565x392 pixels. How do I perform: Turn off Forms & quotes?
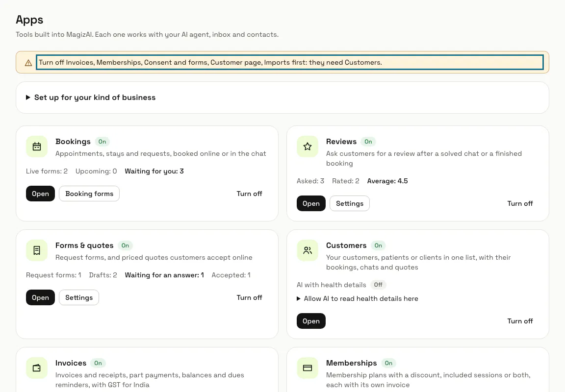pos(249,297)
